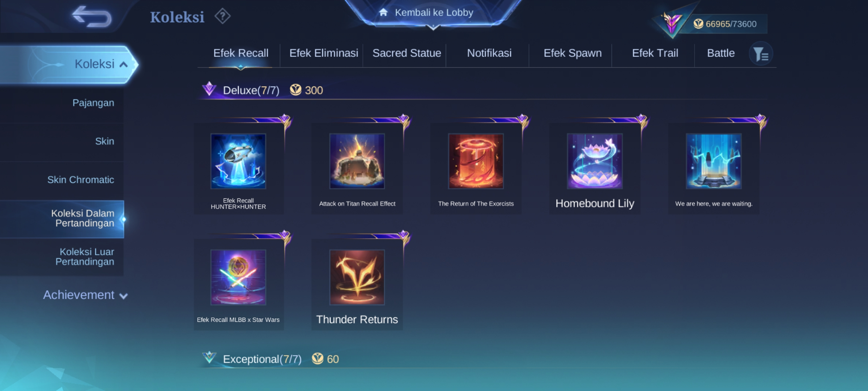Tap the collection rank emblem icon
868x391 pixels.
click(x=672, y=23)
